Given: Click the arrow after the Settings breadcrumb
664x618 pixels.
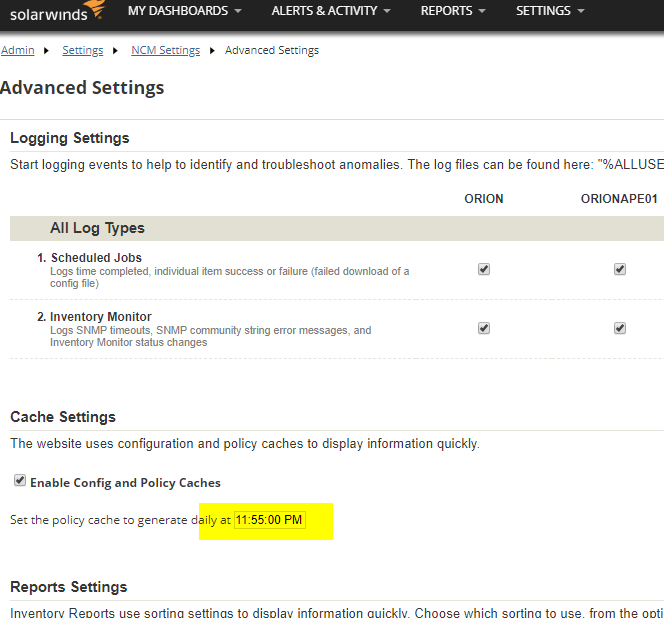Looking at the screenshot, I should (115, 51).
